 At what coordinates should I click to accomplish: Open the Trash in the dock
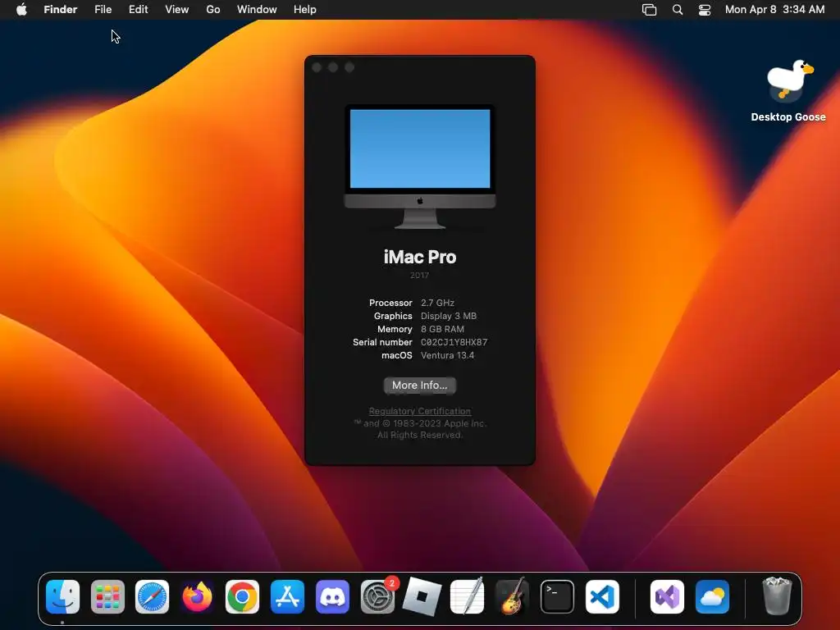776,596
